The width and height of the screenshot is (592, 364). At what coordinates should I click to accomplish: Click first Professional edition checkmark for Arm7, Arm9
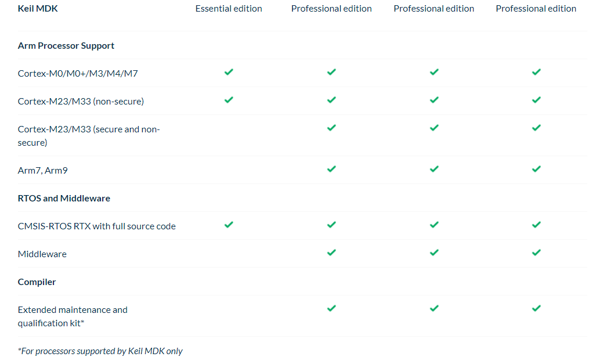pyautogui.click(x=331, y=169)
